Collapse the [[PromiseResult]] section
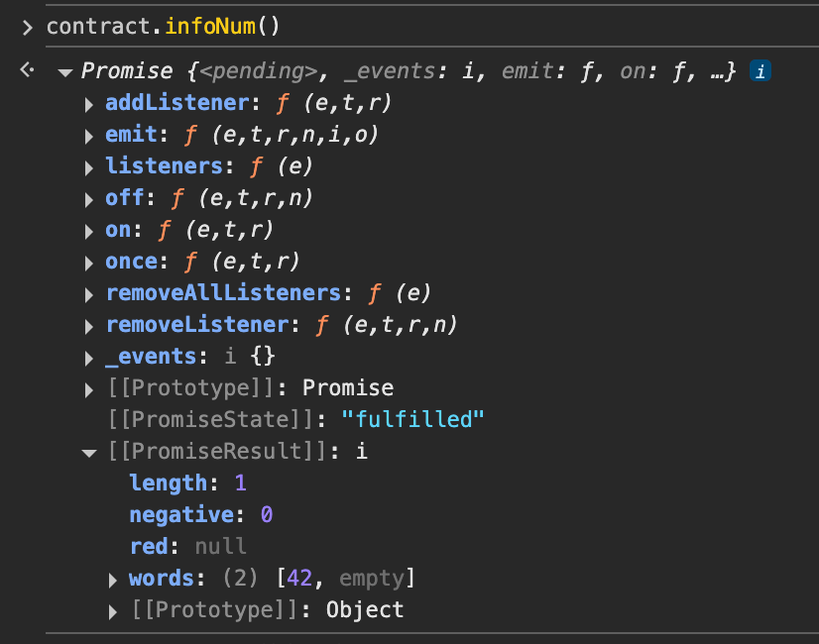The image size is (819, 644). (x=89, y=453)
